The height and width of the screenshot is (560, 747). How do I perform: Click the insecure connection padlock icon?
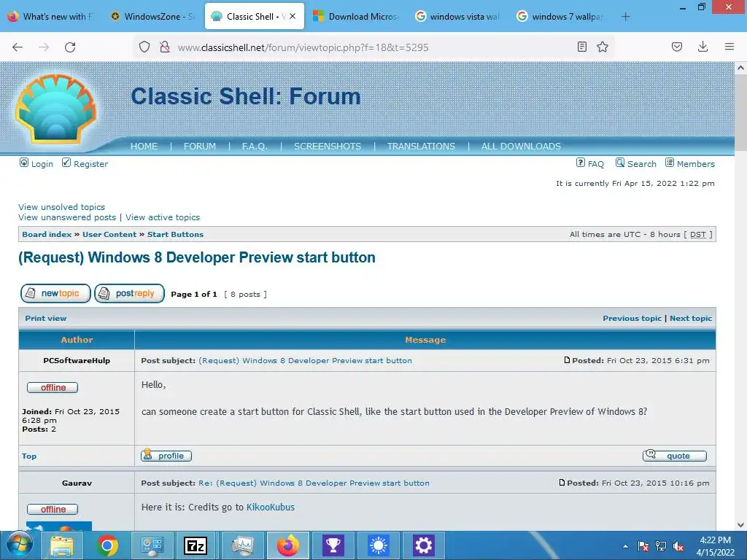165,47
